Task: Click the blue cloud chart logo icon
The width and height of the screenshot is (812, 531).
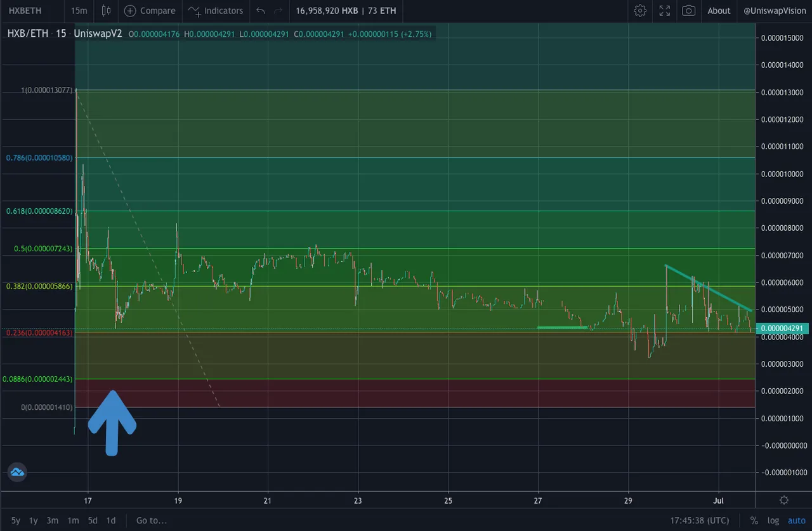Action: pyautogui.click(x=16, y=472)
